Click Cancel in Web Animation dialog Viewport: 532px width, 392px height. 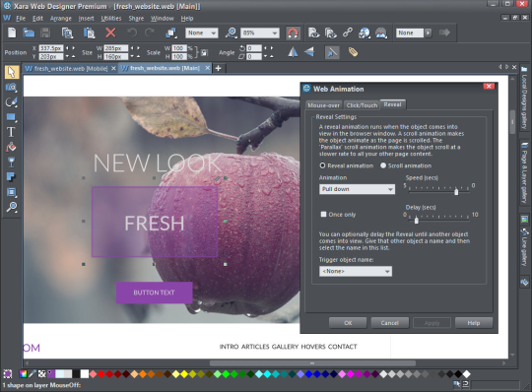[x=389, y=323]
